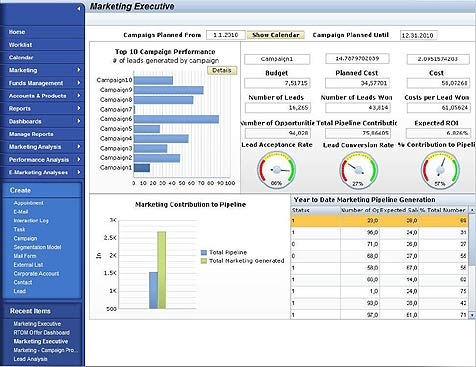Image resolution: width=476 pixels, height=367 pixels.
Task: Select the highlighted first table row
Action: pos(380,221)
